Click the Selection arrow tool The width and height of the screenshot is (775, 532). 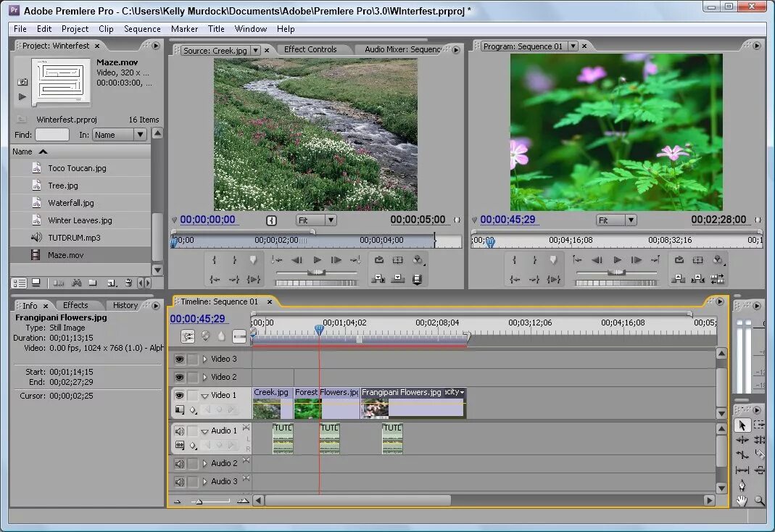742,425
